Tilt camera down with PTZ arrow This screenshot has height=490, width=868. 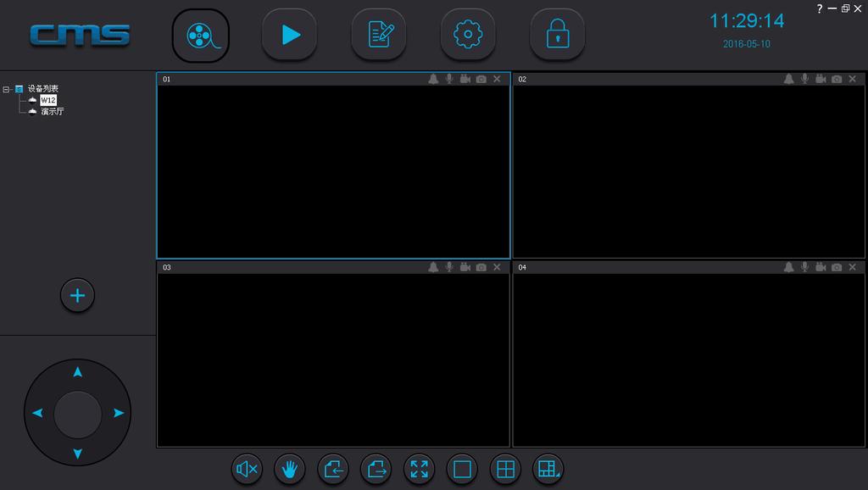coord(77,454)
